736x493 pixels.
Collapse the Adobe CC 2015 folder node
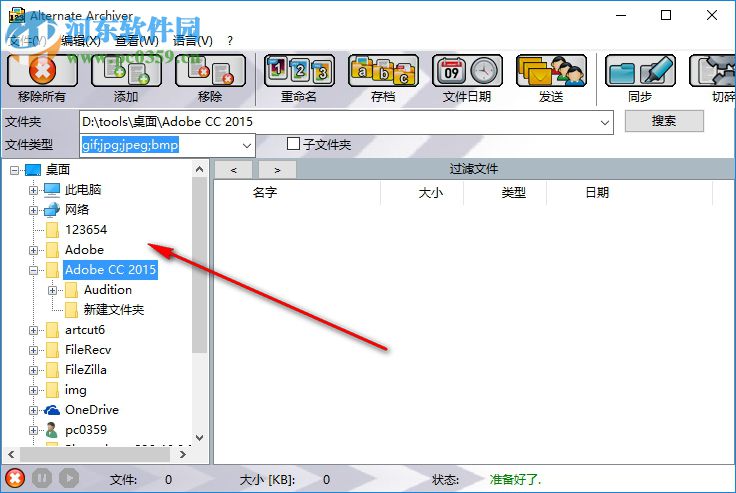click(33, 270)
